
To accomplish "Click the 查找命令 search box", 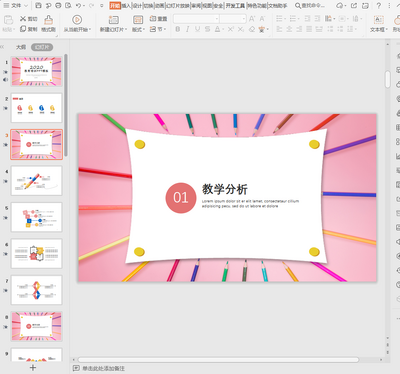I will (x=310, y=6).
